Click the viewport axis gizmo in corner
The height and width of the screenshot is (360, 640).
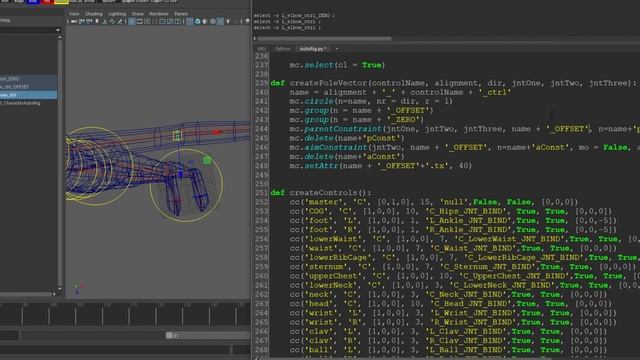pyautogui.click(x=78, y=289)
